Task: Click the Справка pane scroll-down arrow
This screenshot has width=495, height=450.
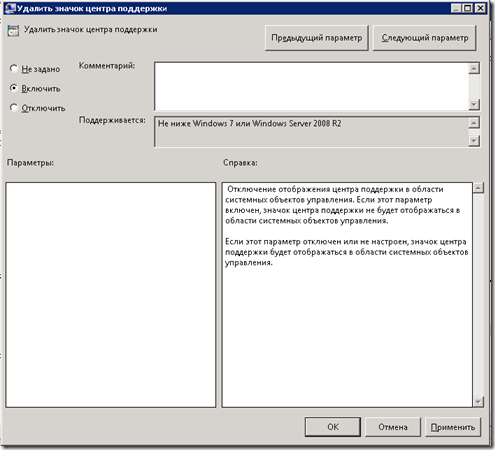Action: [478, 401]
